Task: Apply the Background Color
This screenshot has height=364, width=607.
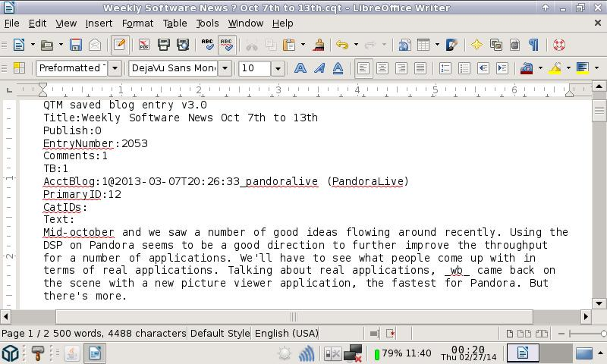Action: coord(583,68)
